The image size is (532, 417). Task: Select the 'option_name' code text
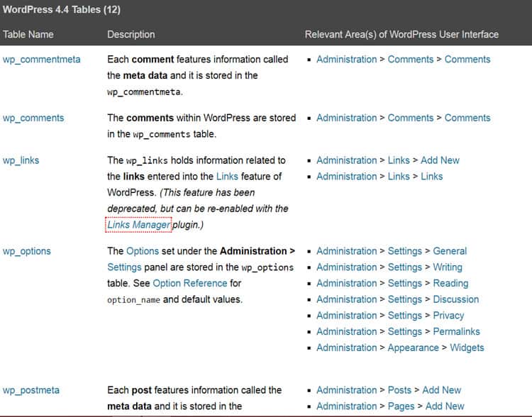coord(133,300)
